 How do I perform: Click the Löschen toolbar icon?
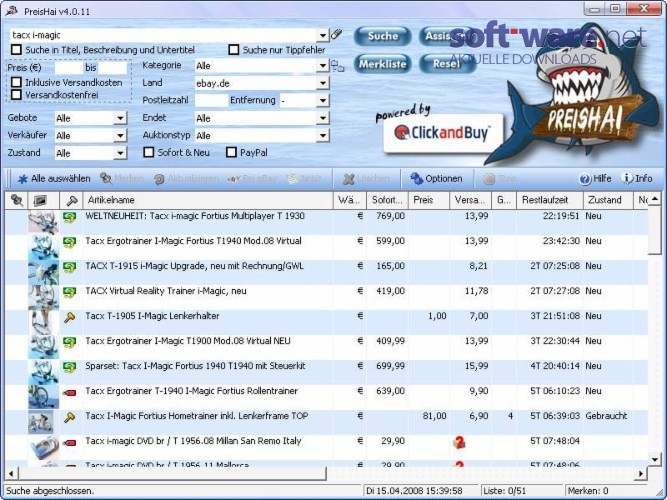[x=348, y=179]
